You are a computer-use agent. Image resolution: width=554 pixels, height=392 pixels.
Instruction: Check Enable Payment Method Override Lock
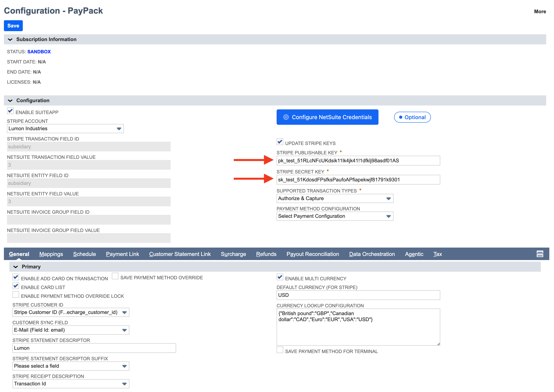(x=16, y=294)
